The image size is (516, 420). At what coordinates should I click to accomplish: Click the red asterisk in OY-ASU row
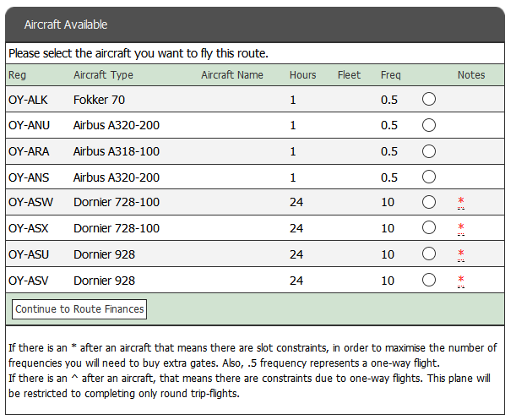pyautogui.click(x=461, y=254)
